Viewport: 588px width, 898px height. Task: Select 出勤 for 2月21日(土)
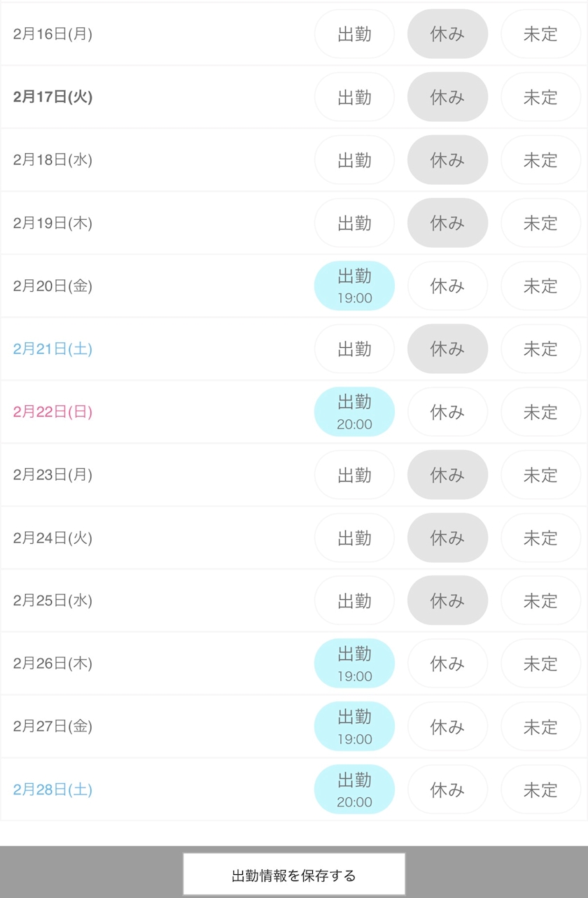coord(354,349)
